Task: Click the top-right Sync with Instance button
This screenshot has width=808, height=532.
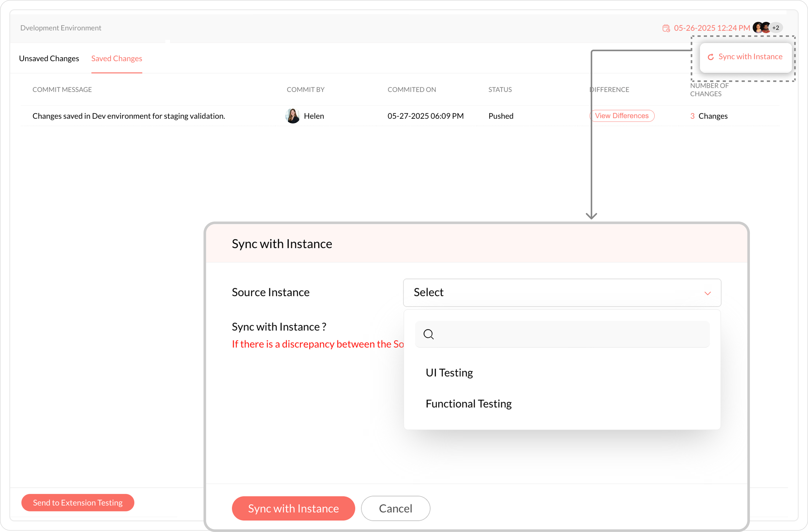Action: point(746,57)
